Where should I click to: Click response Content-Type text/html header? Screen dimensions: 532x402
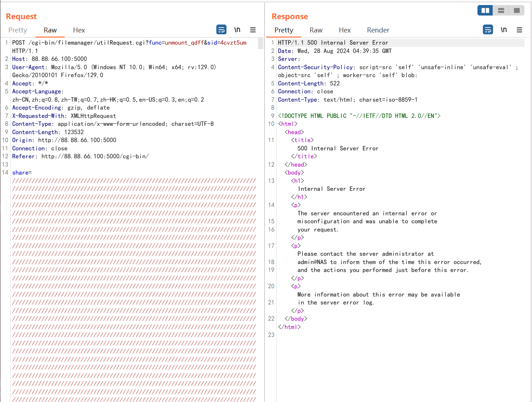pyautogui.click(x=348, y=100)
